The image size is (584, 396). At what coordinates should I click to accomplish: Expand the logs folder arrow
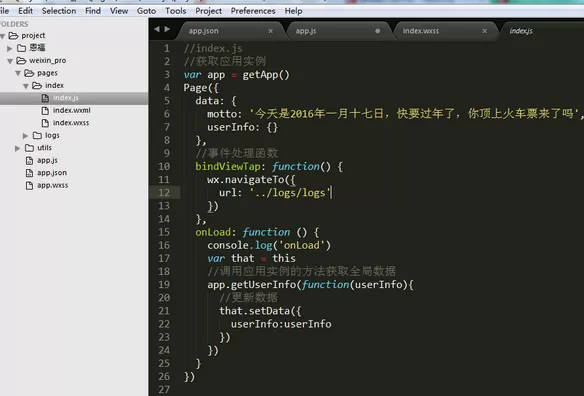(x=25, y=136)
